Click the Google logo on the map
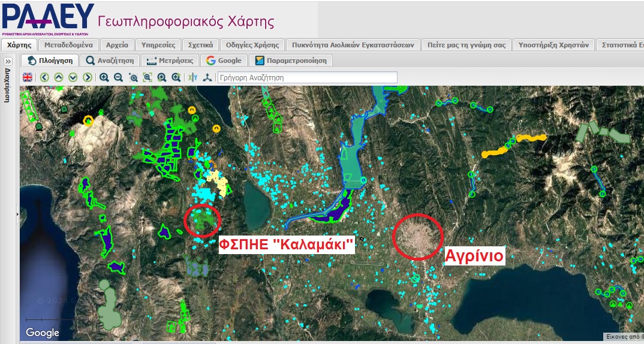This screenshot has height=344, width=644. coord(43,333)
